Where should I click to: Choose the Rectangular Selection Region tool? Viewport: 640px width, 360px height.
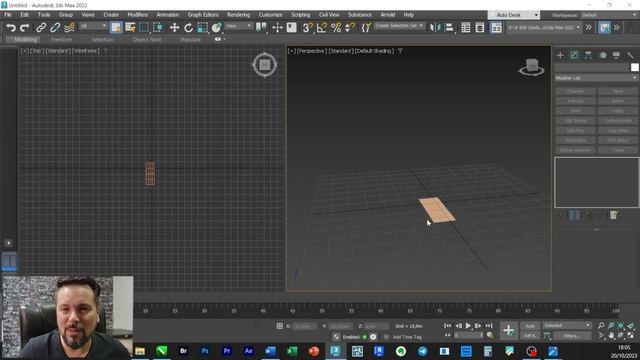tap(144, 28)
